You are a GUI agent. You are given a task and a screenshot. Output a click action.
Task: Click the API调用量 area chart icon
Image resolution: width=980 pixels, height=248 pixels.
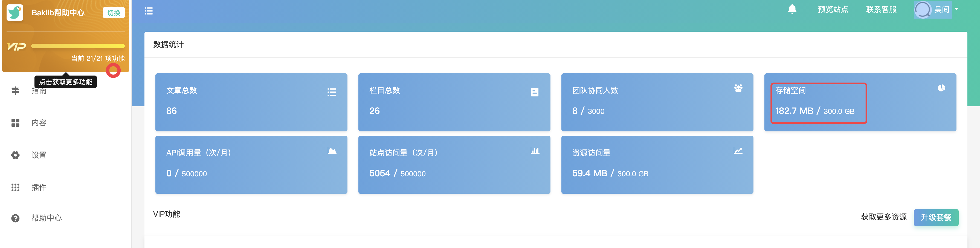click(332, 151)
